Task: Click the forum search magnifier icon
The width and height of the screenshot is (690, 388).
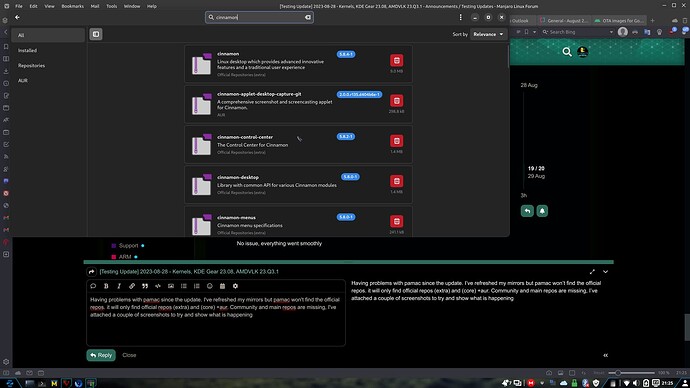Action: pyautogui.click(x=567, y=52)
